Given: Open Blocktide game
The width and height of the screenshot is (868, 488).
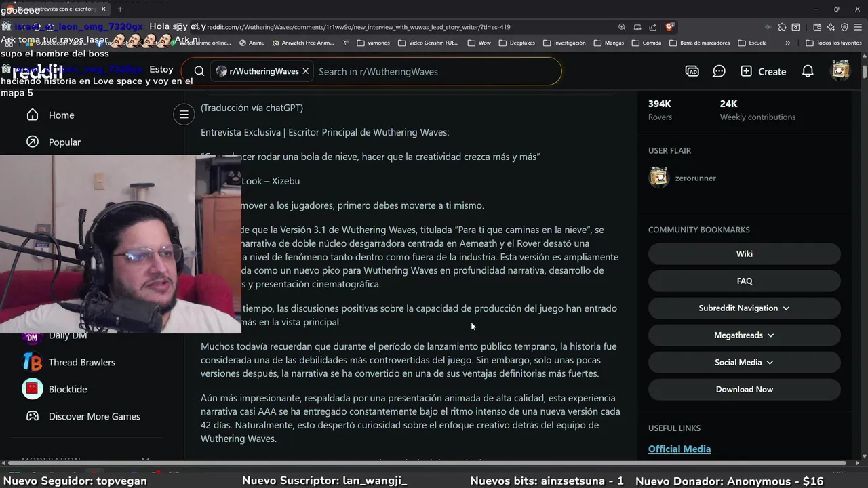Looking at the screenshot, I should click(x=68, y=389).
